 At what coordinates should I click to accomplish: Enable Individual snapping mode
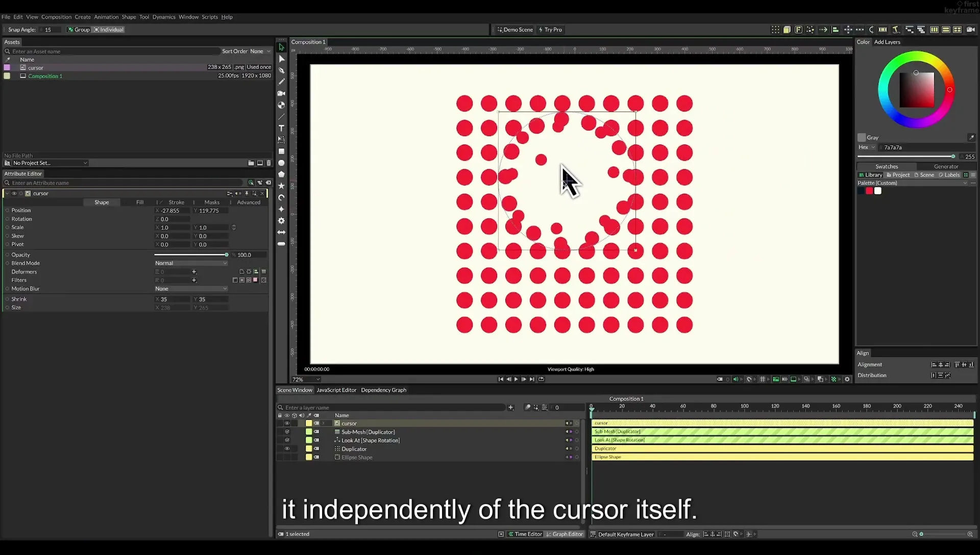coord(109,30)
